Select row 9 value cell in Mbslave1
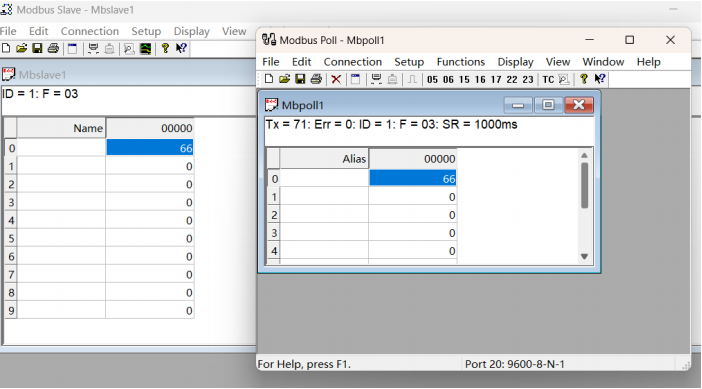 coord(150,311)
